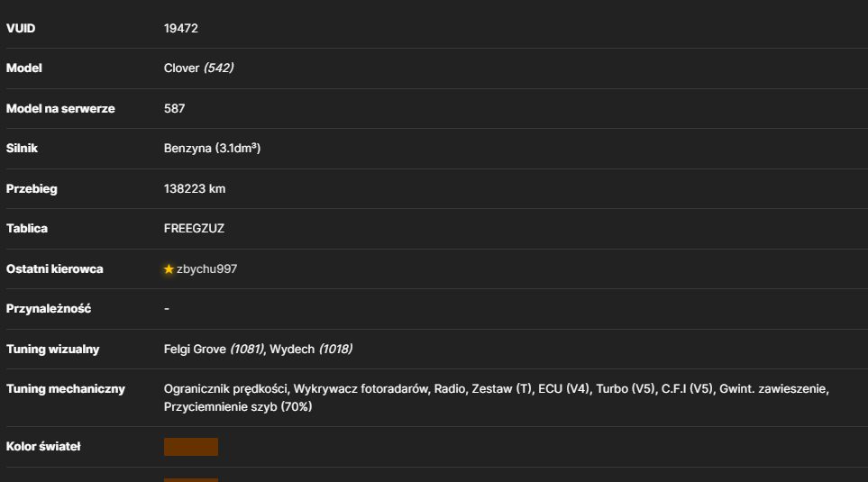Click server model number 587
The height and width of the screenshot is (482, 868).
pos(174,108)
